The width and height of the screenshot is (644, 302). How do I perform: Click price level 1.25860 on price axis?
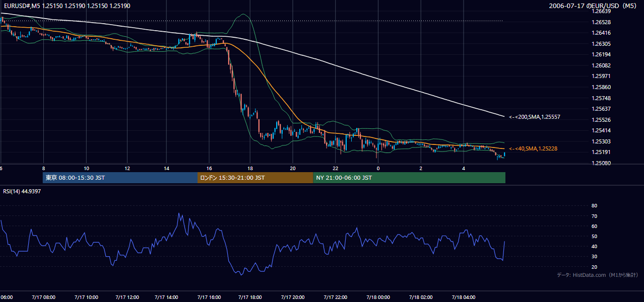(602, 87)
